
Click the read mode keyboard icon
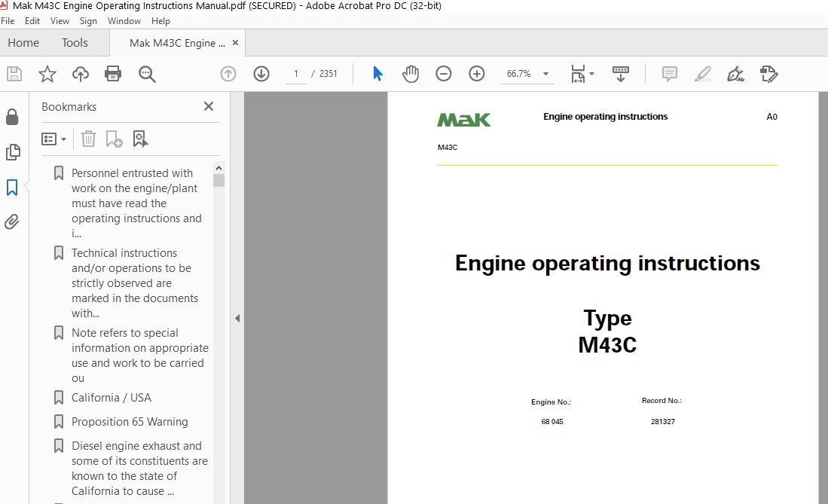[621, 74]
